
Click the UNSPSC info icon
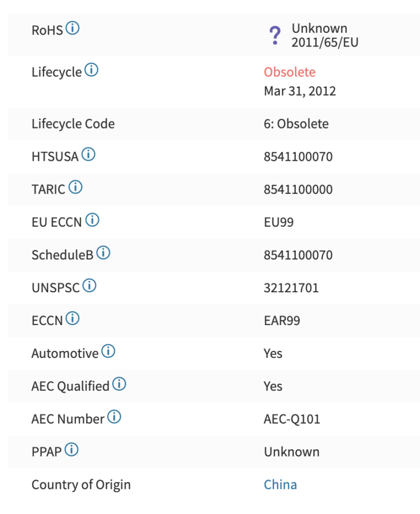89,286
